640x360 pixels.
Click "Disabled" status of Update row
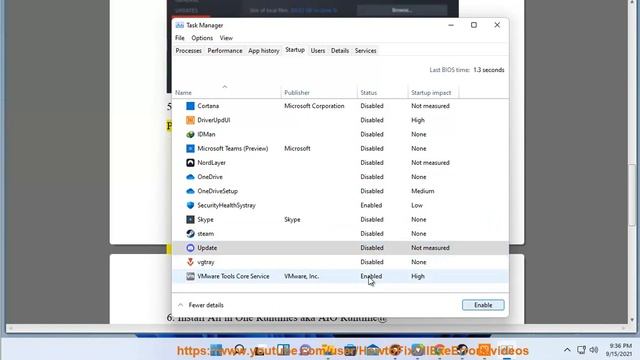click(x=372, y=248)
